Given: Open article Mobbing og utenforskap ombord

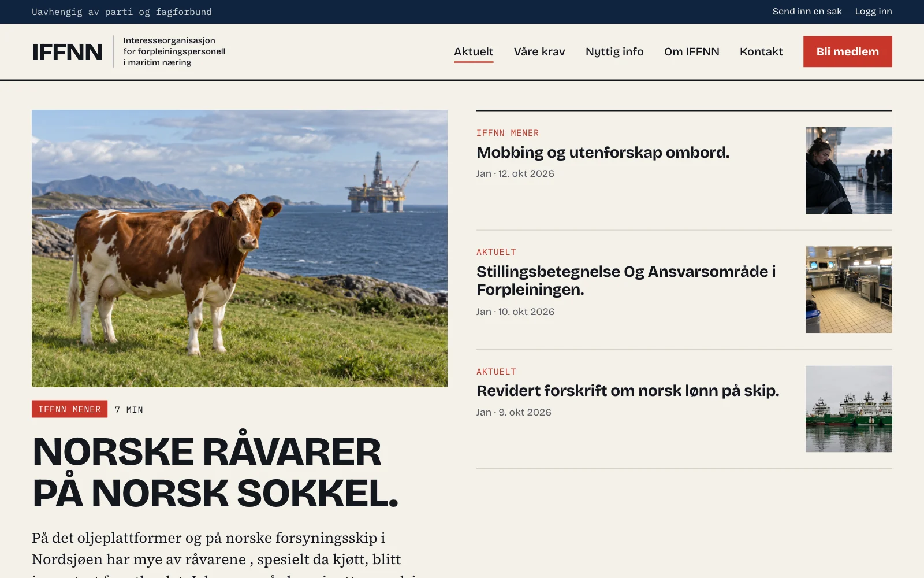Looking at the screenshot, I should coord(603,153).
